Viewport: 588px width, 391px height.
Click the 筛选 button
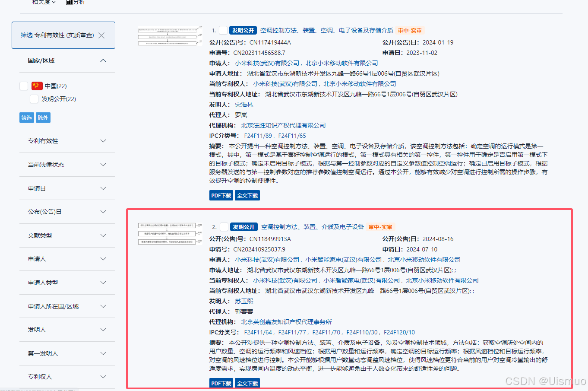click(x=27, y=118)
